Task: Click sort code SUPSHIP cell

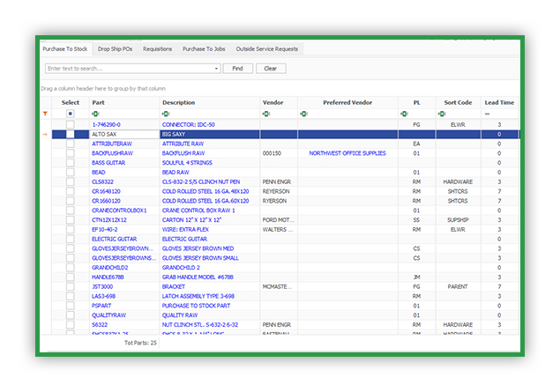Action: click(x=458, y=219)
